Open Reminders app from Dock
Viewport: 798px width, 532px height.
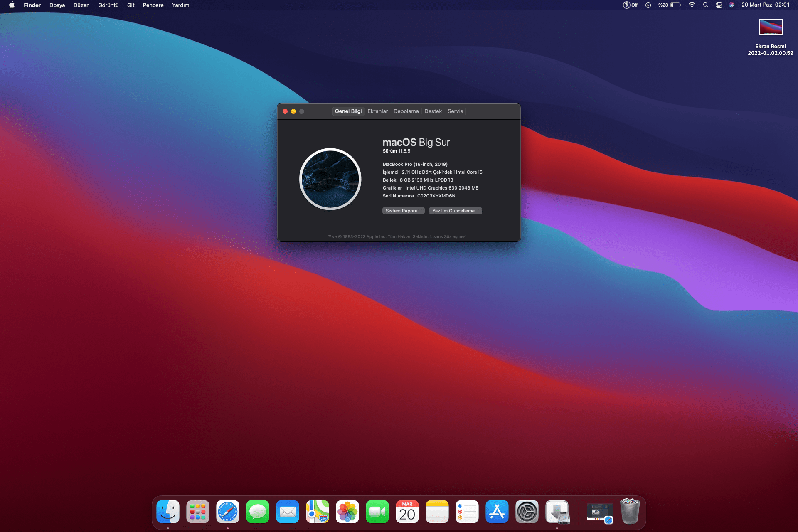click(x=467, y=512)
